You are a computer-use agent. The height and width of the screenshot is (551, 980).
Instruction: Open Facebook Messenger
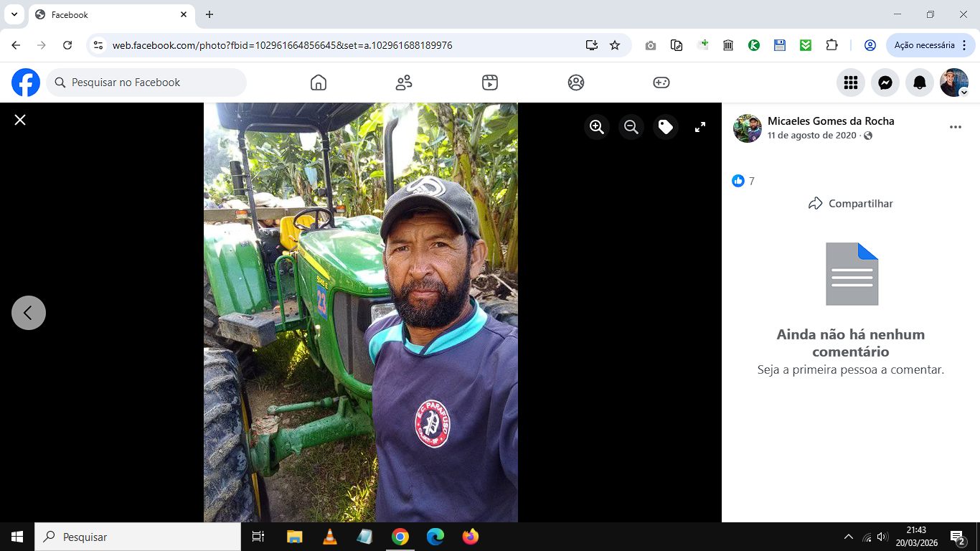click(885, 83)
